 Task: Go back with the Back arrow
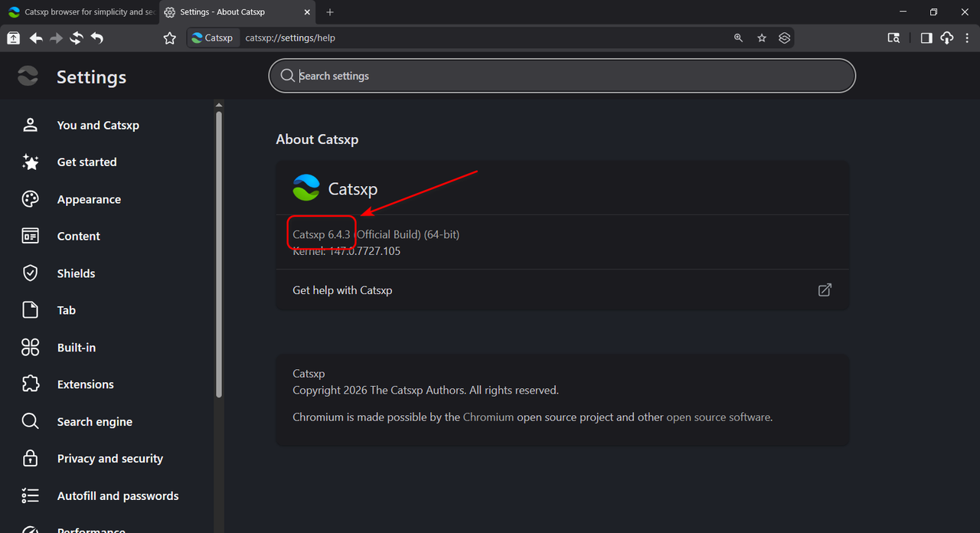[x=36, y=38]
